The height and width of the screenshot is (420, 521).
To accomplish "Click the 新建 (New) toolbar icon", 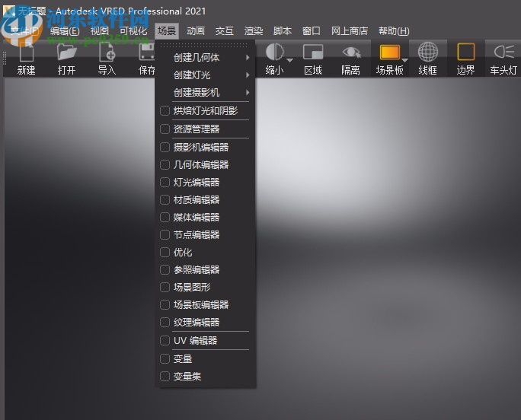I will click(26, 52).
